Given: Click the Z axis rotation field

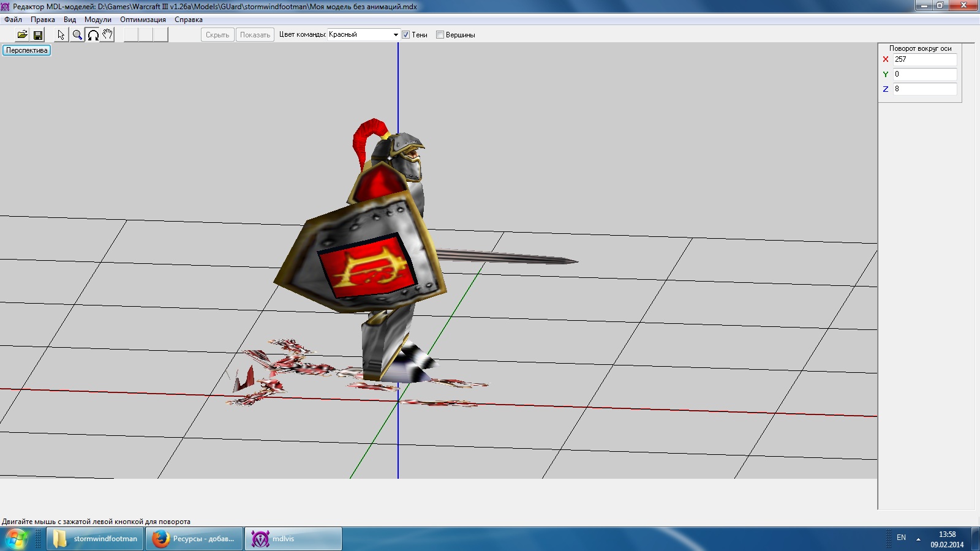Looking at the screenshot, I should click(x=924, y=89).
